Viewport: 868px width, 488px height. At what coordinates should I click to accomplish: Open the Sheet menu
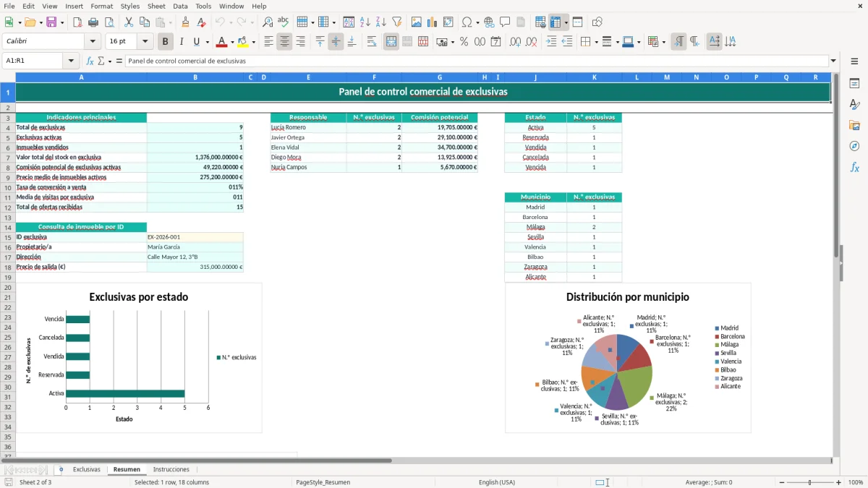tap(156, 6)
